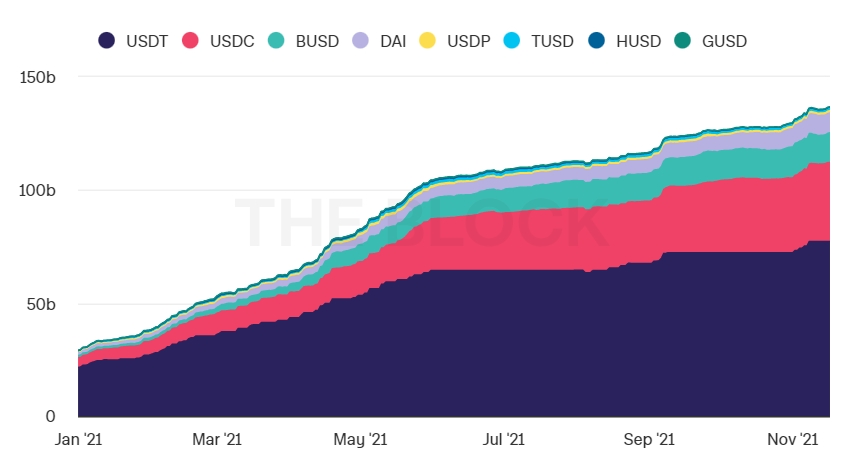
Task: Toggle the TUSD series label
Action: click(x=553, y=41)
